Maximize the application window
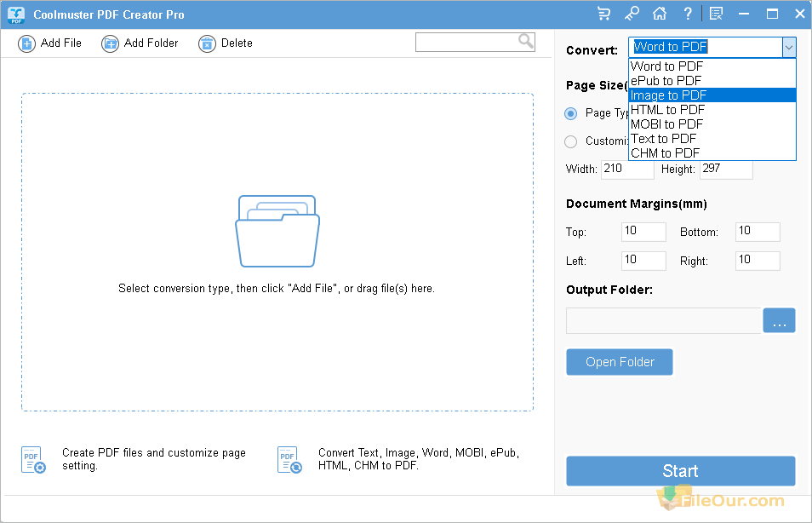The image size is (812, 523). 772,14
